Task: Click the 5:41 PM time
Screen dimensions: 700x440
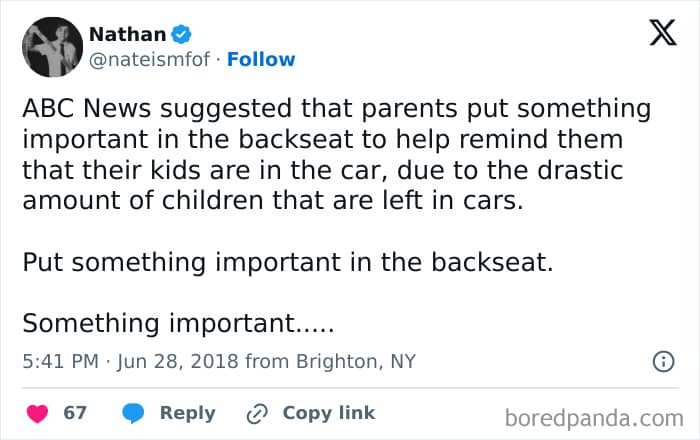Action: coord(59,362)
